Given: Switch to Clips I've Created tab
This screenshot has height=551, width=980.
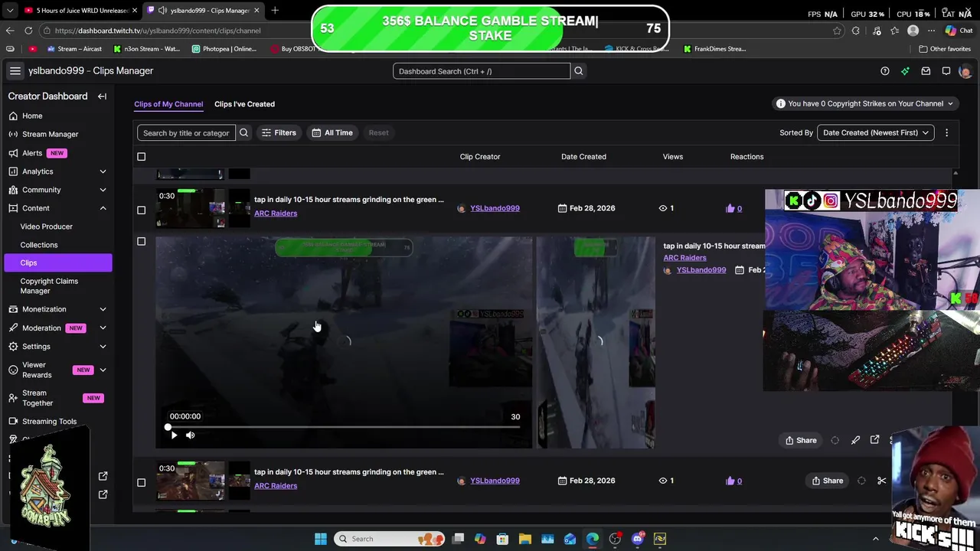Looking at the screenshot, I should click(x=244, y=104).
